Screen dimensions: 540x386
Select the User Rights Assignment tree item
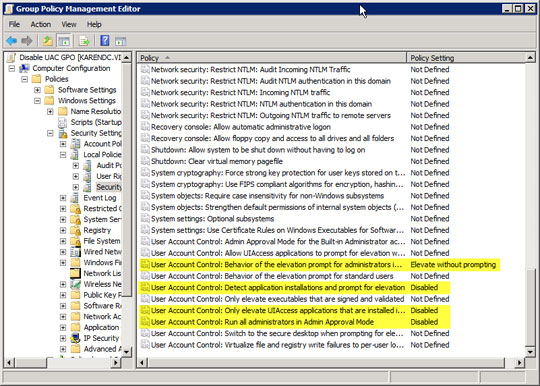tap(109, 176)
